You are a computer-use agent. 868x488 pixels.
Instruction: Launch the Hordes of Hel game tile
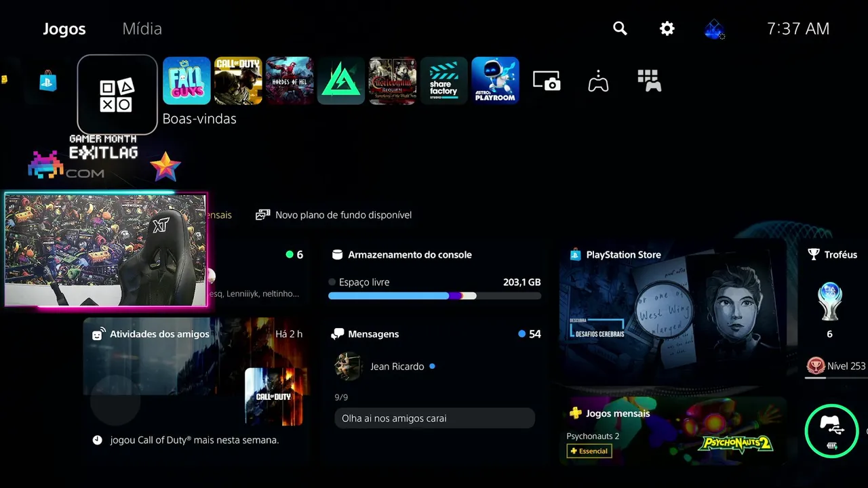click(290, 81)
